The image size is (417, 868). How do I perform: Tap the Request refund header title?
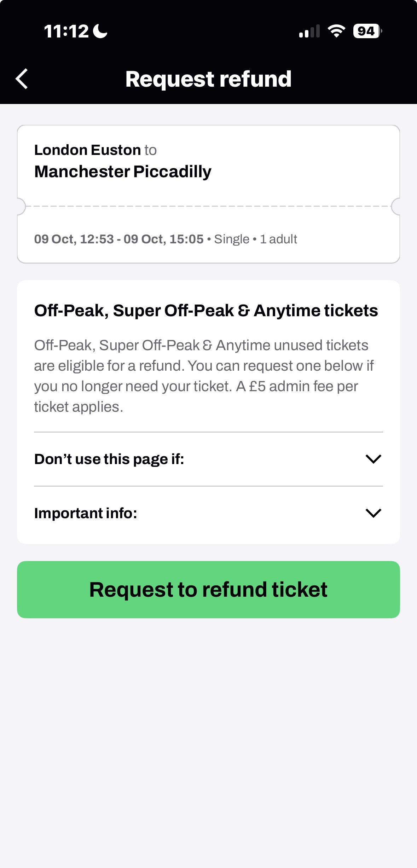[x=208, y=79]
